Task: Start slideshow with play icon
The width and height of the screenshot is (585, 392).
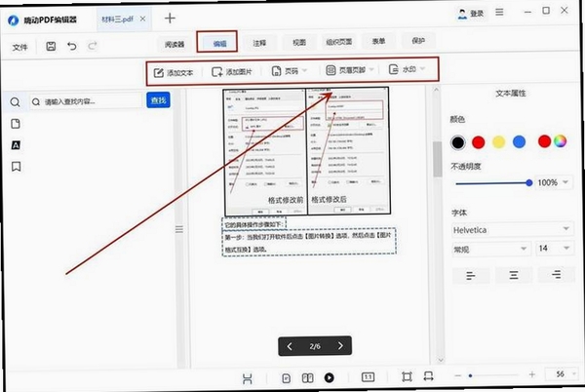Action: tap(330, 377)
